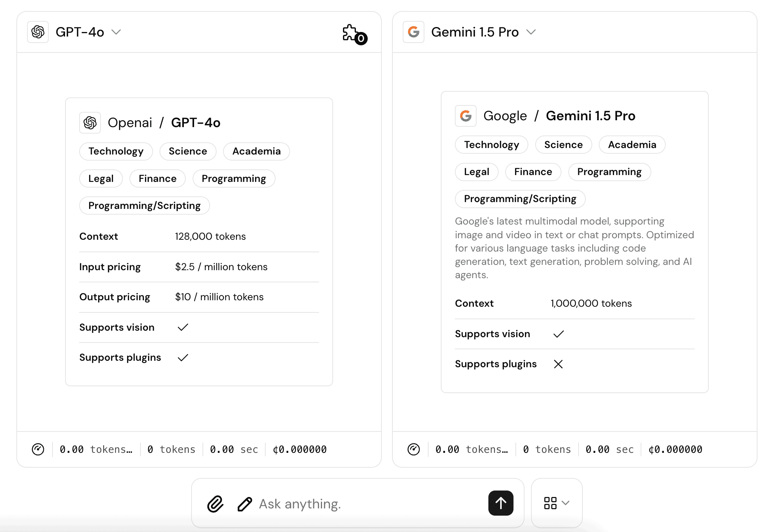Viewport: 775px width, 532px height.
Task: Click the Programming/Scripting tag on the GPT-4o card
Action: pyautogui.click(x=144, y=205)
